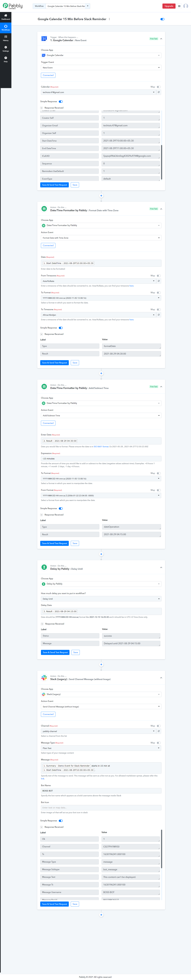Refresh the Slack Channel list
Viewport: 191px width, 980px height.
pos(159,731)
